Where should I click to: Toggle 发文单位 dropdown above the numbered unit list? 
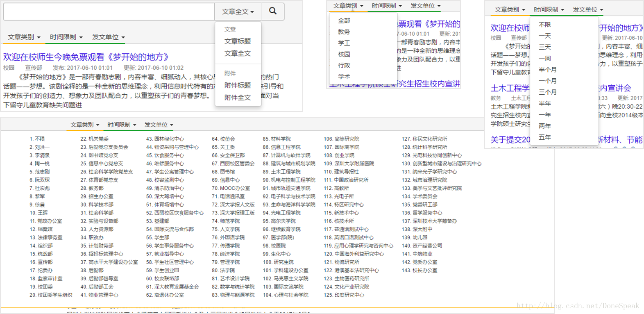point(159,125)
